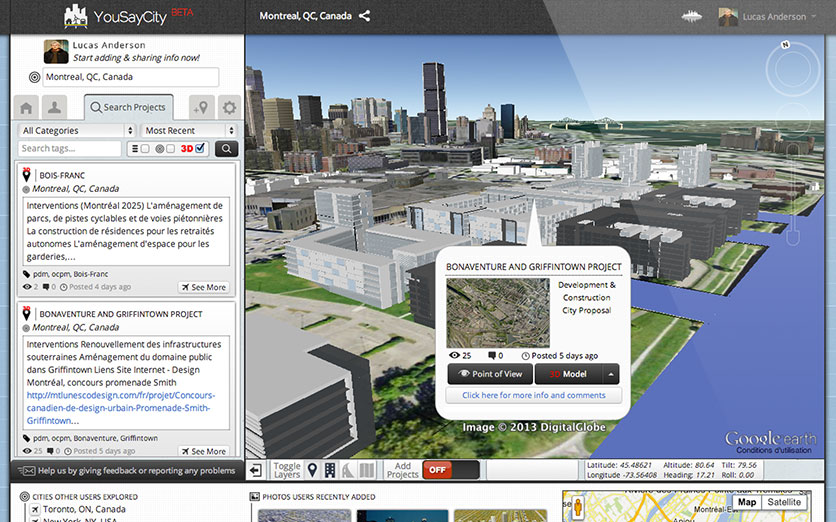The image size is (836, 522).
Task: Expand the Lucas Anderson account menu arrow
Action: tap(814, 17)
